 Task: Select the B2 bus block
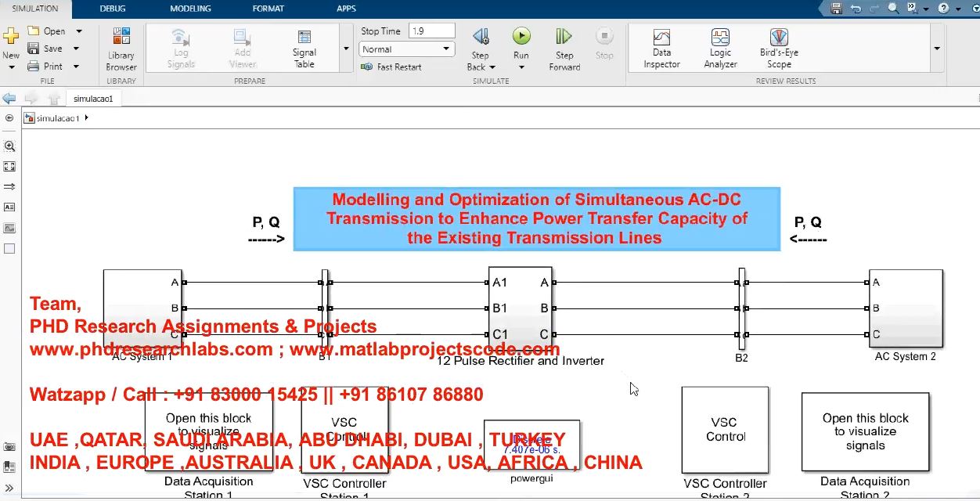point(741,308)
